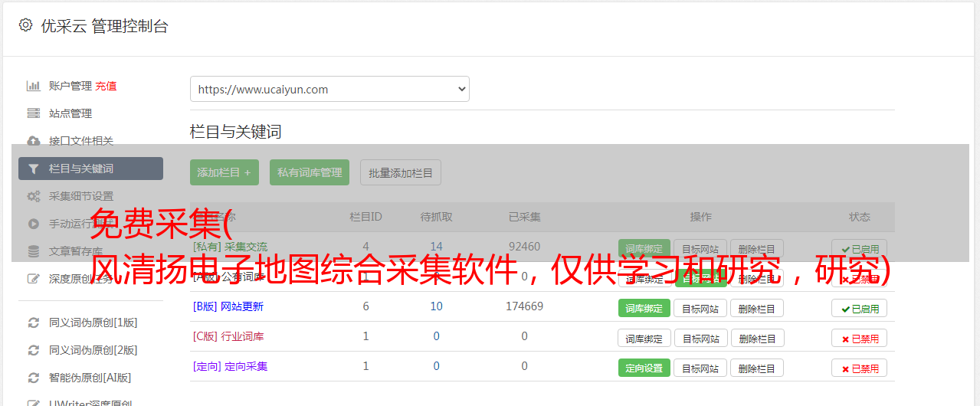Click the server icon for 站点管理

34,113
